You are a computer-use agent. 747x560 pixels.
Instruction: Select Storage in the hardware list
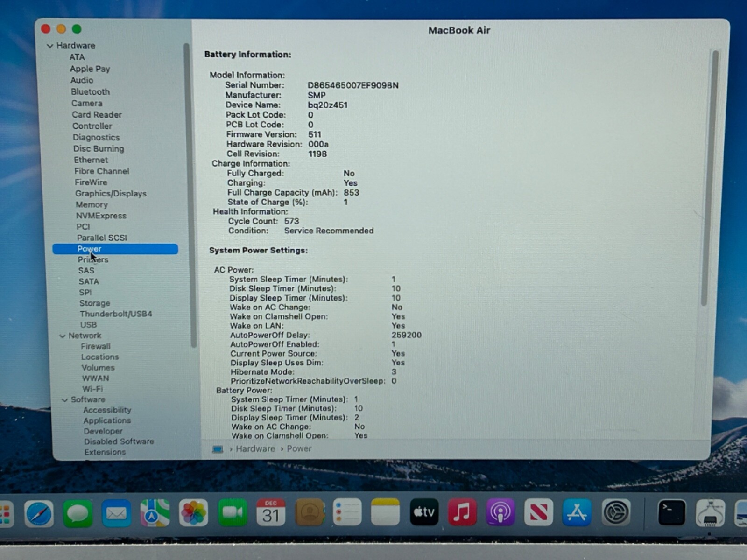point(94,303)
